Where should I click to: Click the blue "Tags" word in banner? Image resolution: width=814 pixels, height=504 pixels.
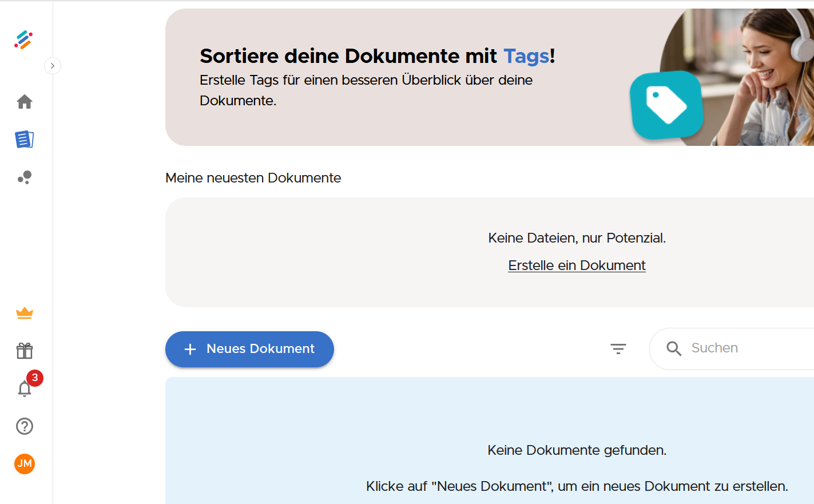[526, 56]
